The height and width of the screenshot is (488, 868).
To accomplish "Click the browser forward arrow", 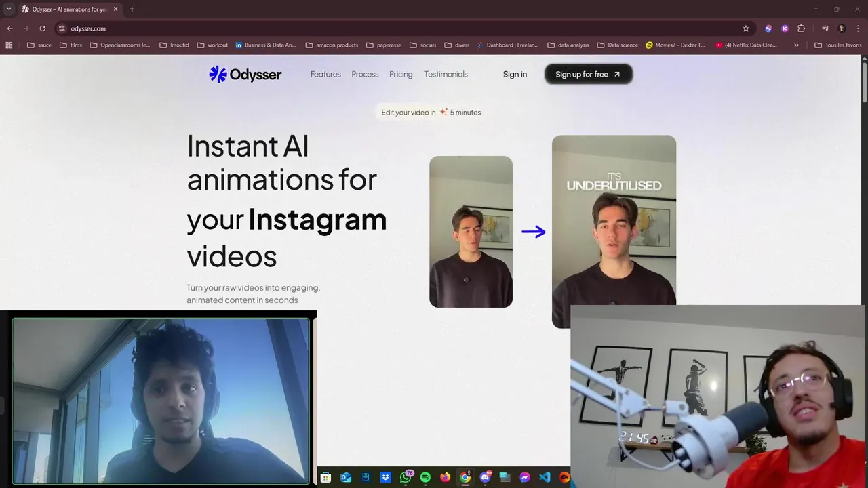I will coord(26,28).
